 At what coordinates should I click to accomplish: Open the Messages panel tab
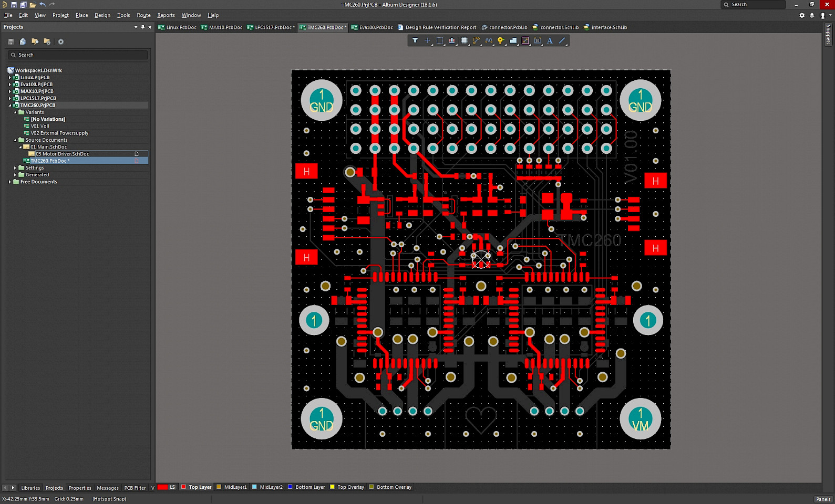click(x=108, y=488)
